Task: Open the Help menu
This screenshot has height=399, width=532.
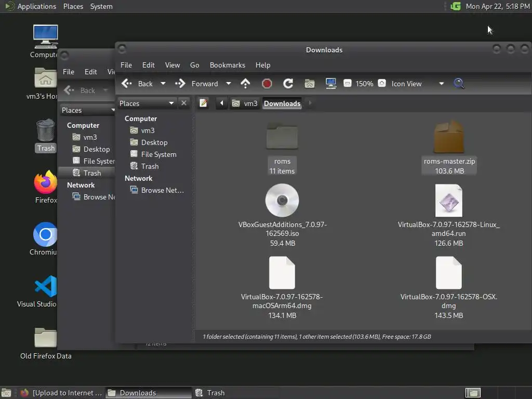Action: coord(263,65)
